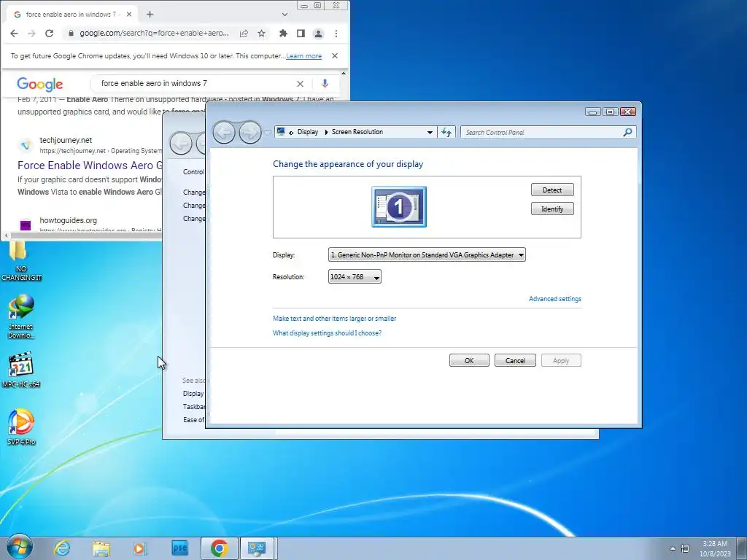Open Chrome tab search chevron
Image resolution: width=747 pixels, height=560 pixels.
pyautogui.click(x=285, y=15)
